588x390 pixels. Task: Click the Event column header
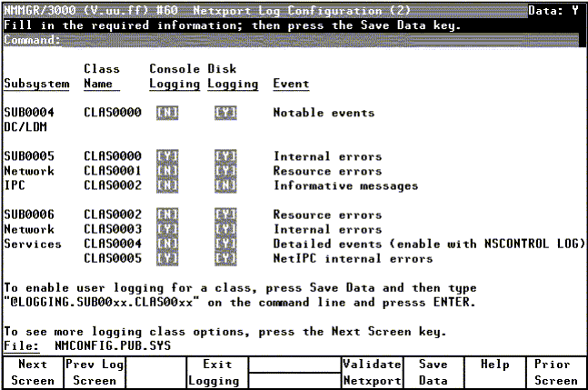pyautogui.click(x=291, y=84)
